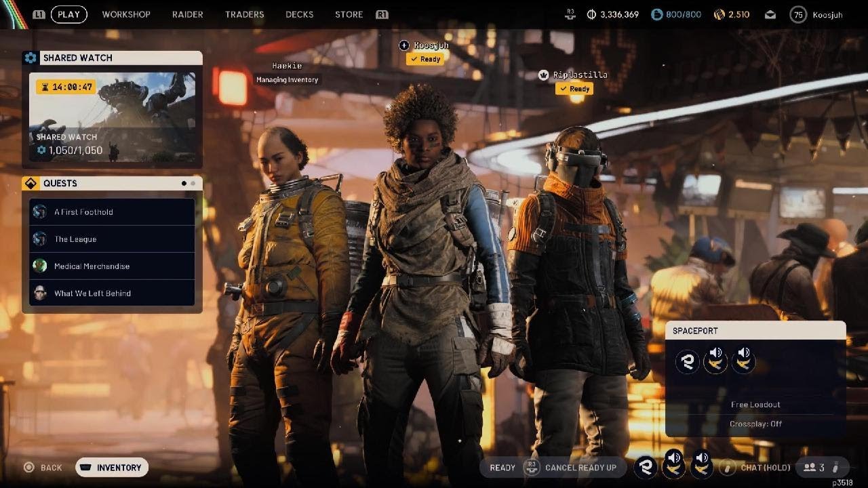Image resolution: width=868 pixels, height=488 pixels.
Task: Click the CHAT (HOLD) label
Action: pyautogui.click(x=766, y=468)
